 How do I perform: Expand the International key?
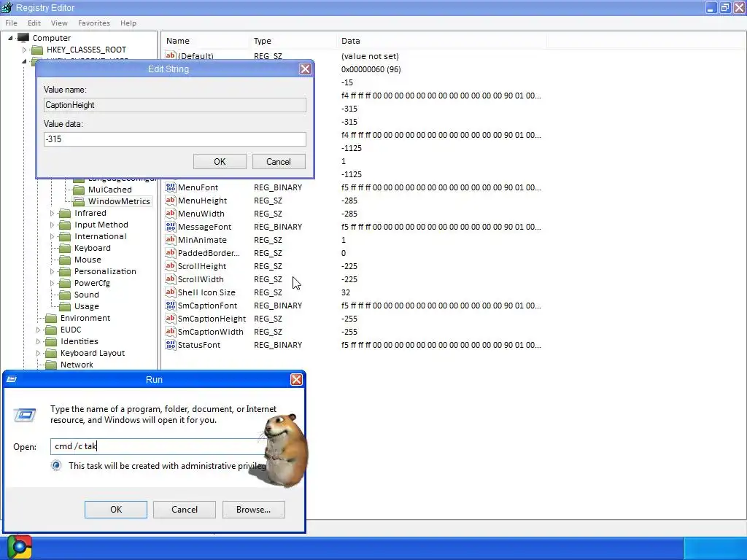tap(52, 236)
